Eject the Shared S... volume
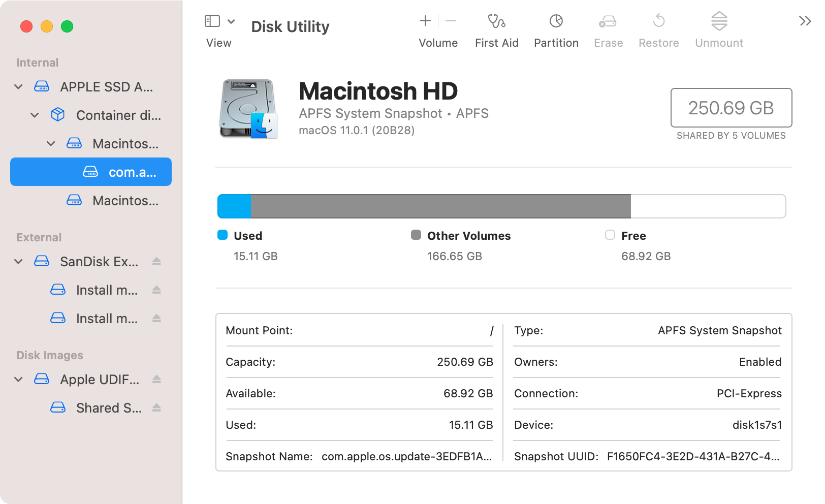Image resolution: width=825 pixels, height=504 pixels. point(156,407)
